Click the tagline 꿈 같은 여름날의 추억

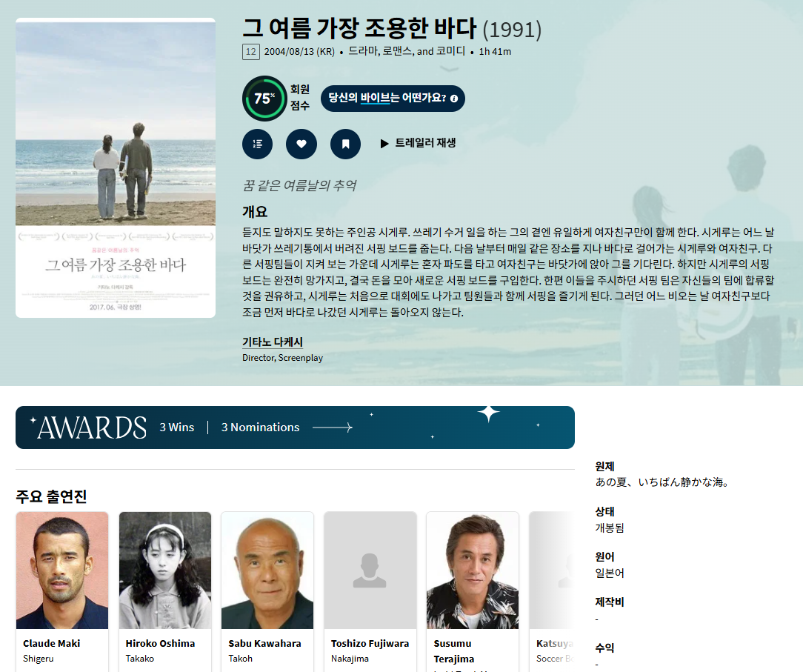(x=299, y=185)
